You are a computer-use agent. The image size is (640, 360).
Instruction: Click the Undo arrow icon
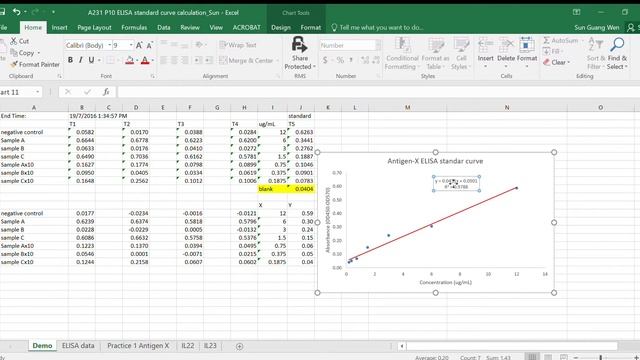pyautogui.click(x=16, y=12)
